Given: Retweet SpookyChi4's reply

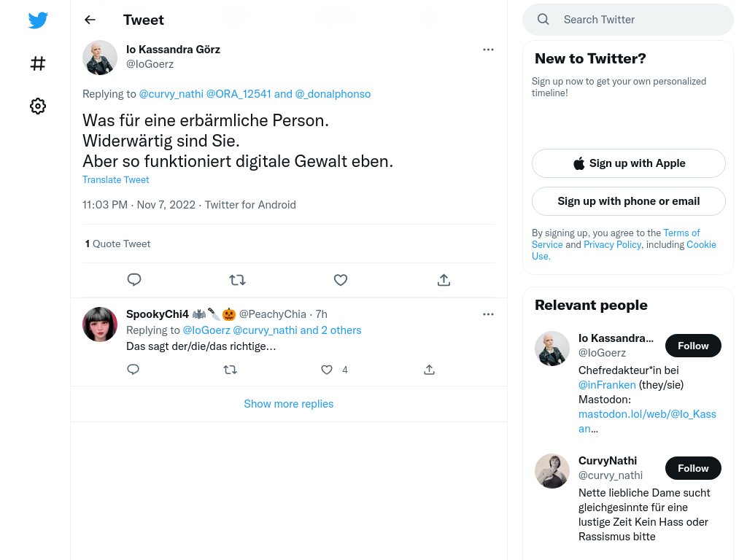Looking at the screenshot, I should pos(230,370).
